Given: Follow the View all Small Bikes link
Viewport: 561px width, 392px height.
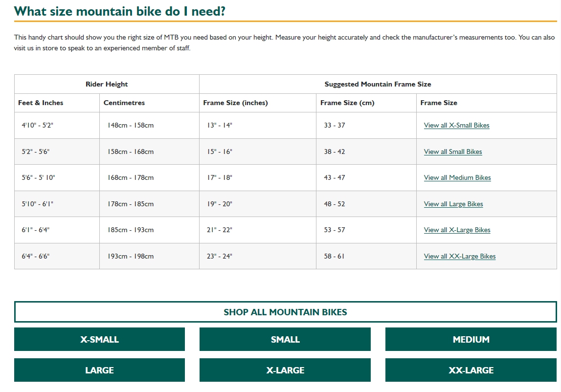Looking at the screenshot, I should coord(452,152).
